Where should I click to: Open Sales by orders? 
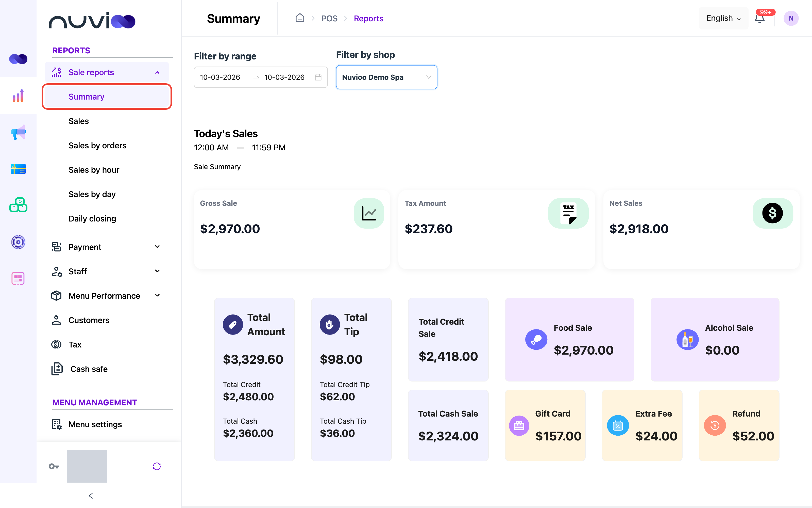(97, 146)
